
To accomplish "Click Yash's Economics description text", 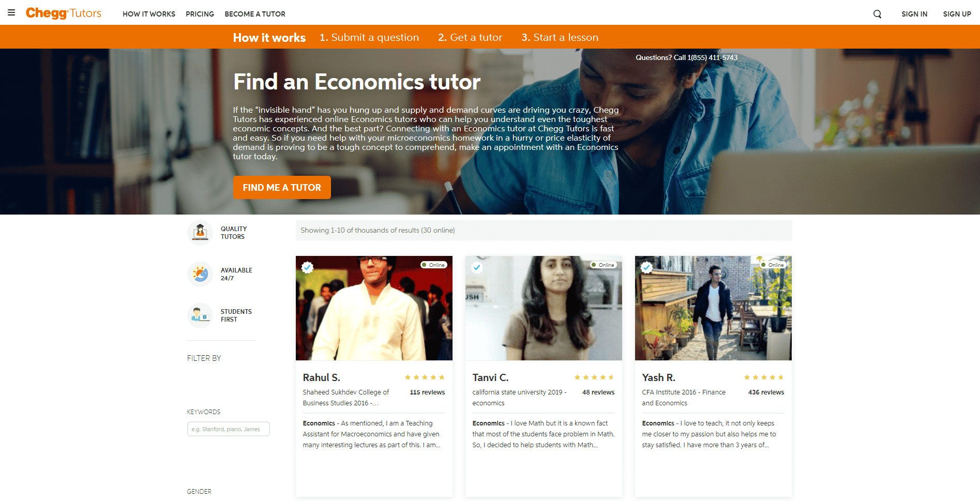I will point(709,434).
